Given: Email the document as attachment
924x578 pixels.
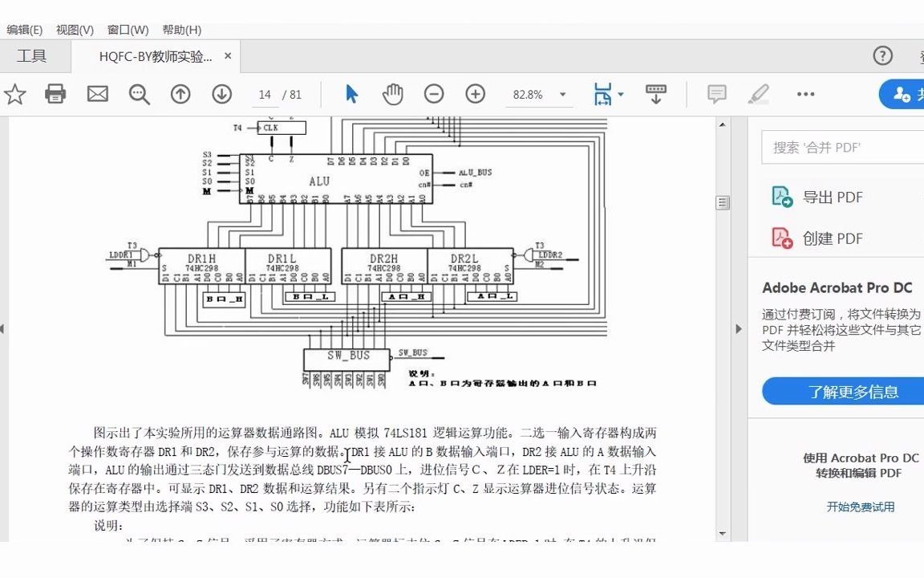Looking at the screenshot, I should click(97, 94).
